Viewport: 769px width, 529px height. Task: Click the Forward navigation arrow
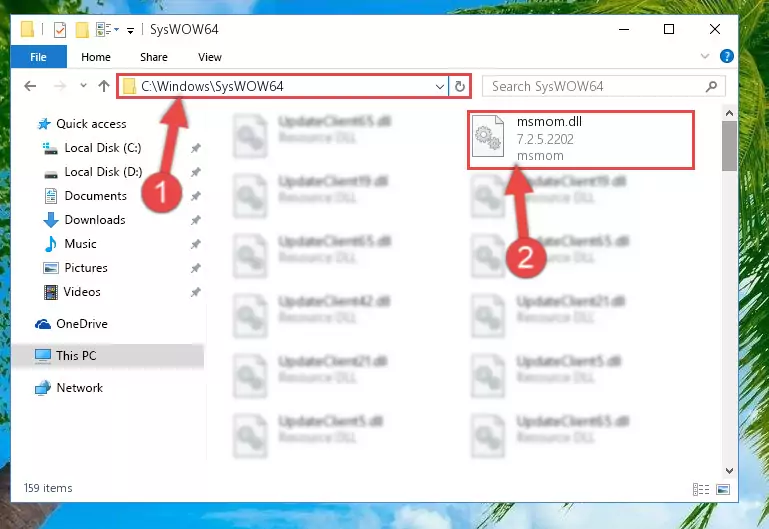60,86
